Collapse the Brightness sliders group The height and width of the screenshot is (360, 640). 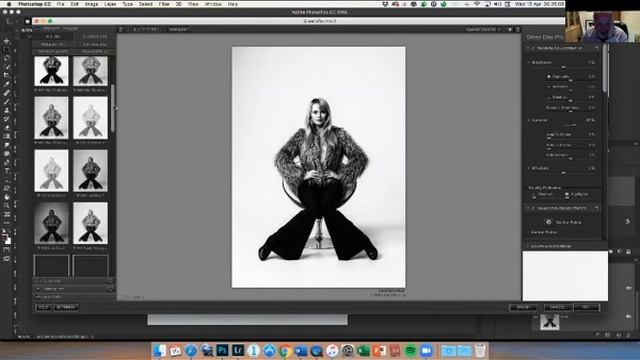pyautogui.click(x=529, y=62)
